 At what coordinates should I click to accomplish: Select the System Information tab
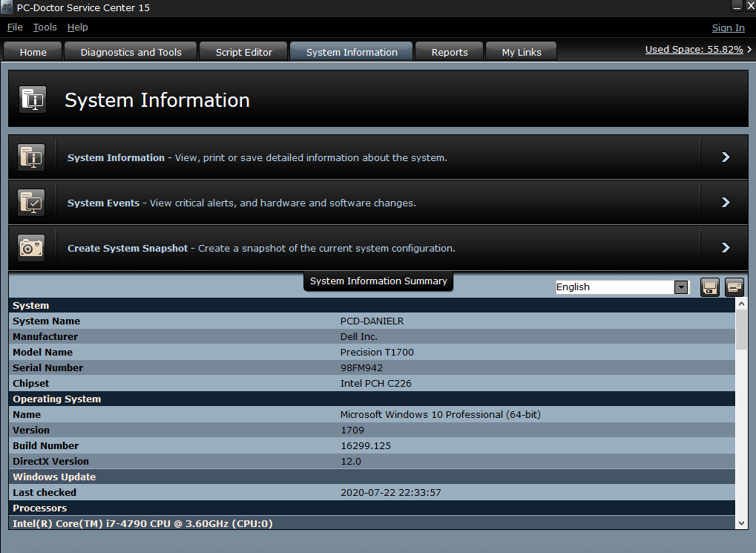352,52
